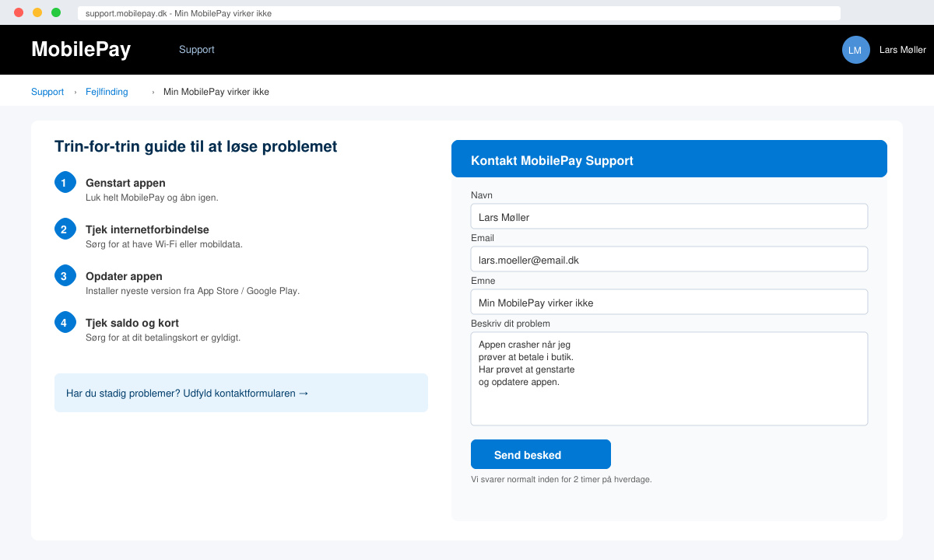The height and width of the screenshot is (560, 934).
Task: Click the text about valid betalingskort
Action: (x=163, y=338)
